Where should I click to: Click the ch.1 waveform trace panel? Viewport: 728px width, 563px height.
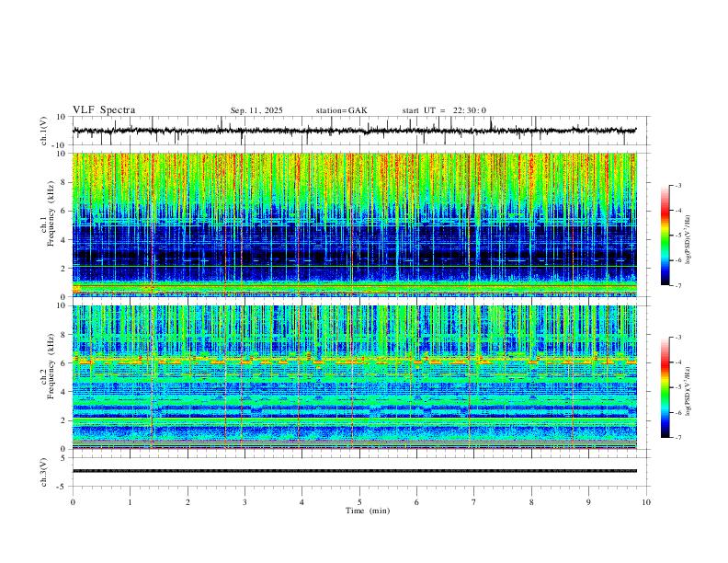click(359, 131)
